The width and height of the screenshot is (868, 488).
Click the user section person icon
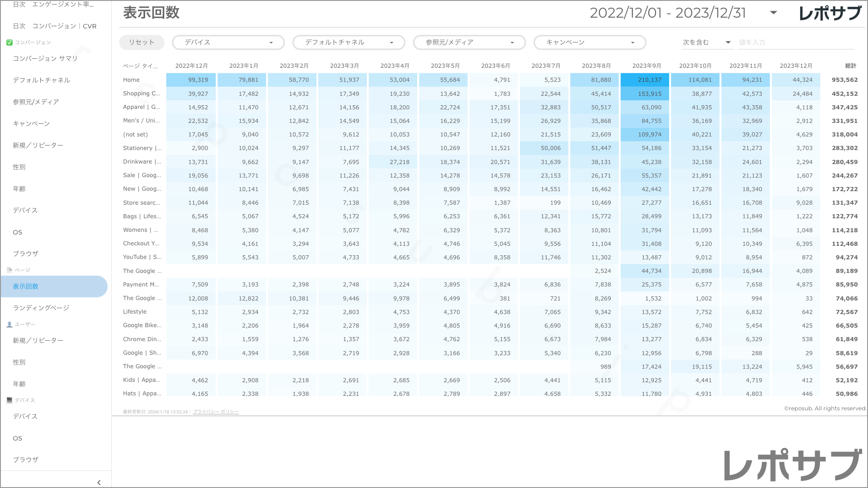coord(9,324)
